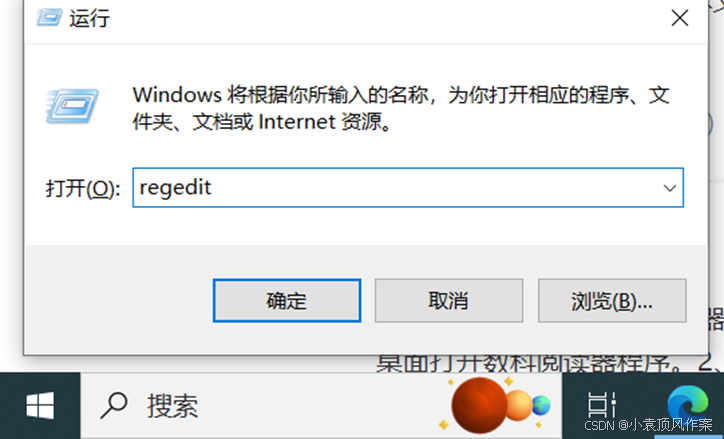The height and width of the screenshot is (439, 724).
Task: Open the Windows Start menu
Action: (40, 406)
